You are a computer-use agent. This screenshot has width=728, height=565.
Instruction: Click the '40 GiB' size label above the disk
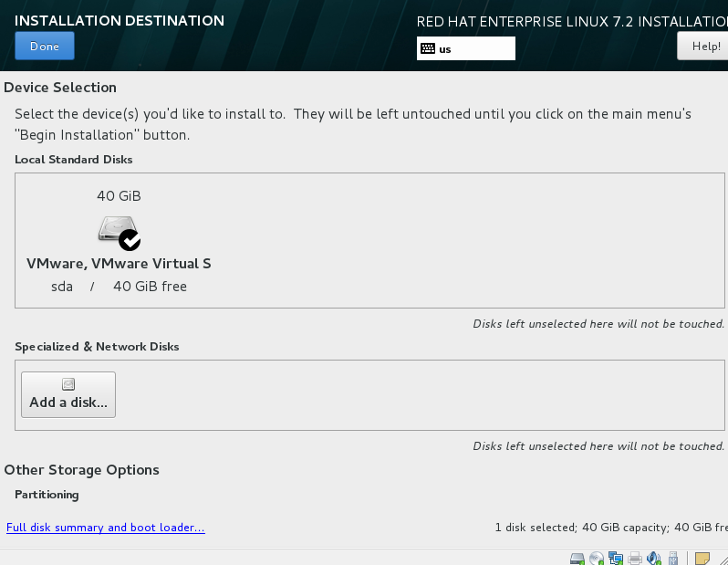click(119, 195)
